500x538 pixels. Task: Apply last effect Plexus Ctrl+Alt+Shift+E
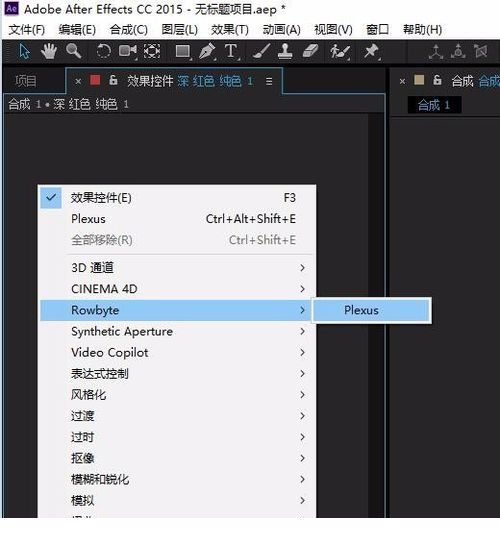[177, 219]
